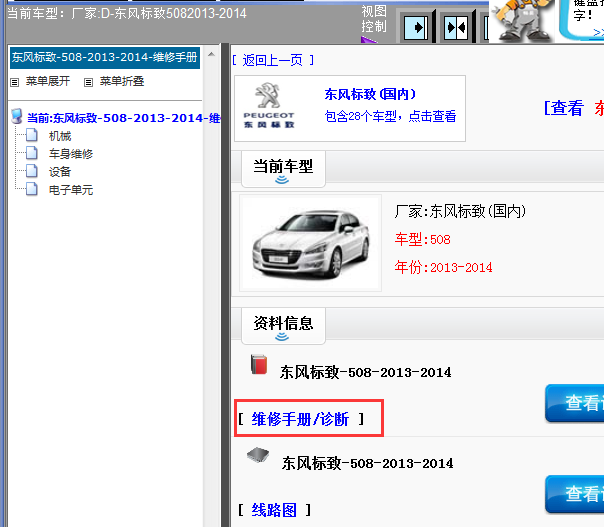The height and width of the screenshot is (527, 604).
Task: Click the computer icon beside 当前:东风标致-508
Action: (17, 116)
